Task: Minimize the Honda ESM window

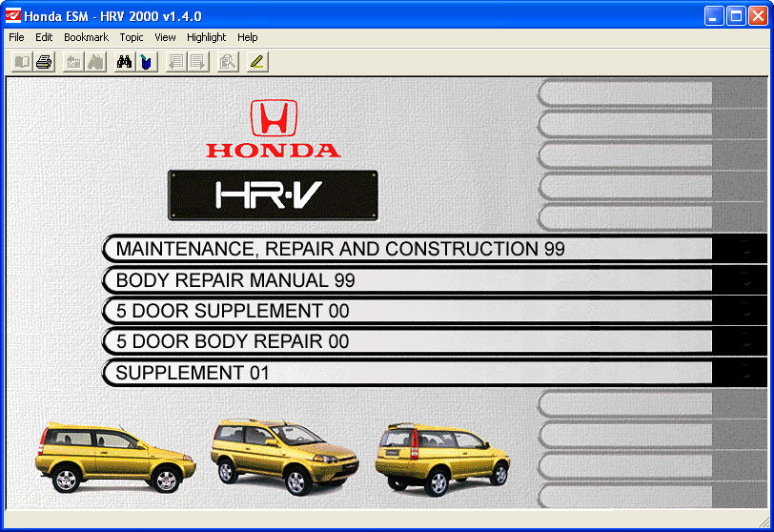Action: (713, 16)
